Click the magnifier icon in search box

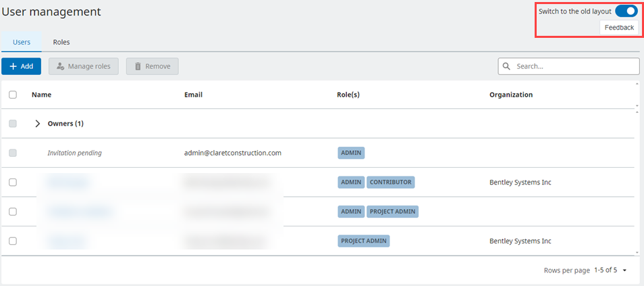coord(507,66)
